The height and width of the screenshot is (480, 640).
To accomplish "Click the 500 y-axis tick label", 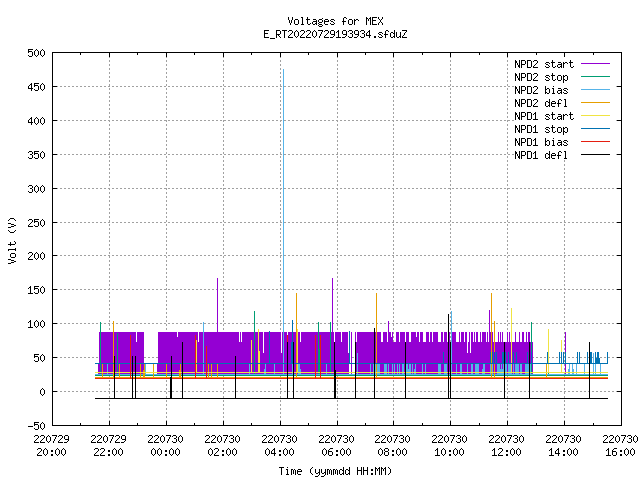I will pyautogui.click(x=36, y=53).
